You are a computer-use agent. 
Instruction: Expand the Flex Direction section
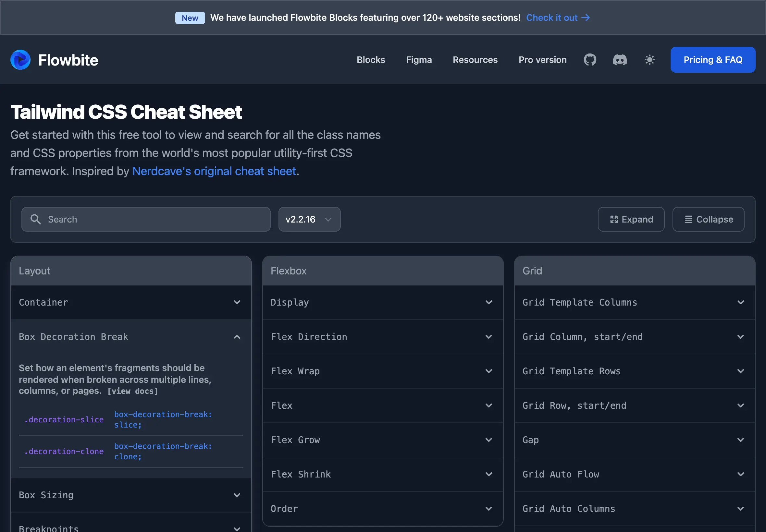click(x=382, y=337)
